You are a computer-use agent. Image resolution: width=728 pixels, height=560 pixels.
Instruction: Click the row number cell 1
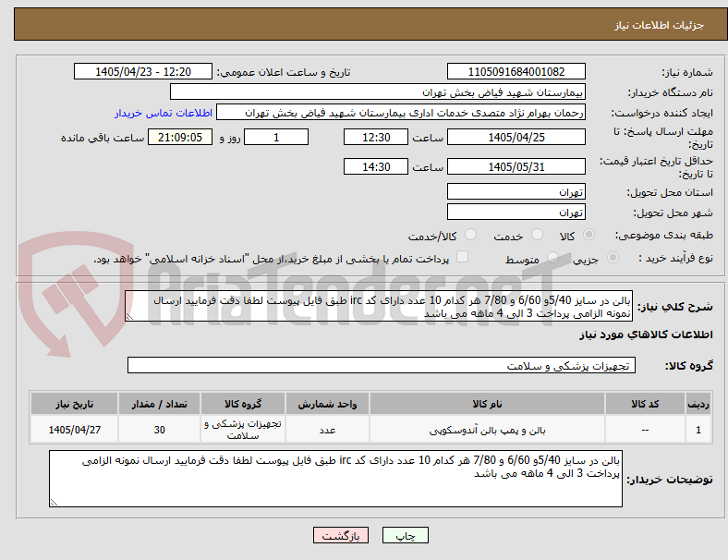[x=698, y=430]
